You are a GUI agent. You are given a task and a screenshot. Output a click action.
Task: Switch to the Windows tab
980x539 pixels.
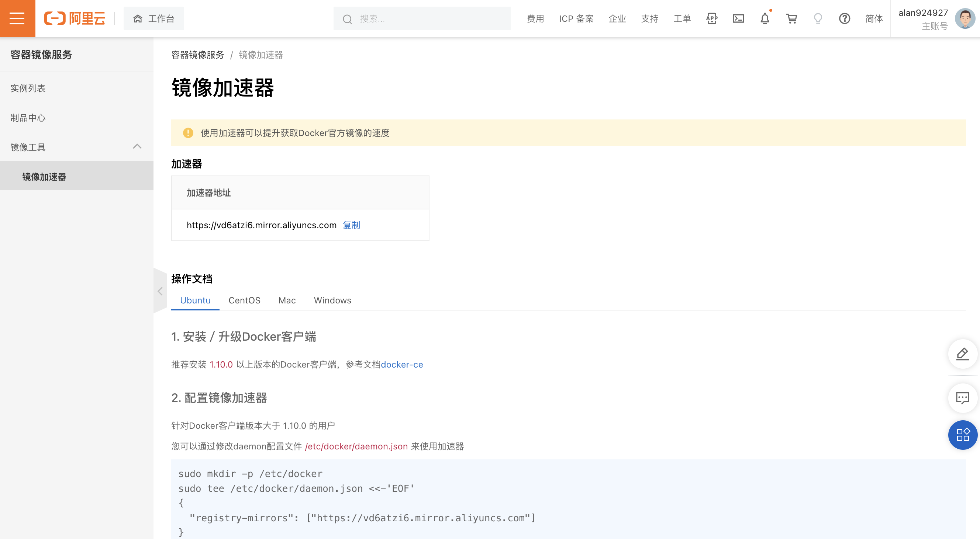pos(332,300)
